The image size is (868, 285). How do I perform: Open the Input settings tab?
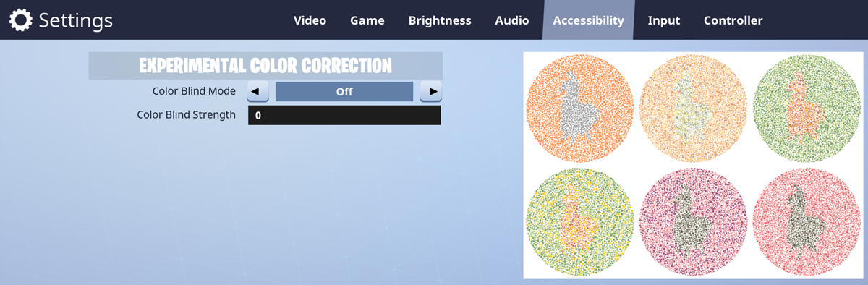point(664,20)
